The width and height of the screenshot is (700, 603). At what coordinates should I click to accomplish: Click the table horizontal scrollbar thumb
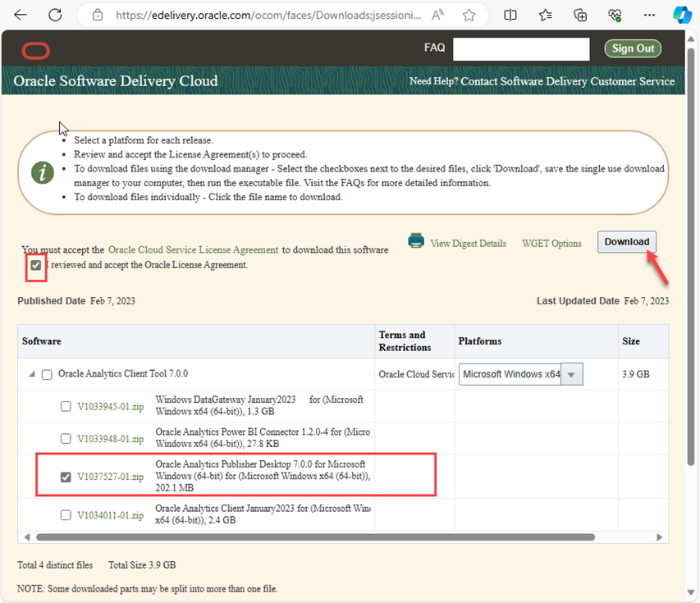(x=316, y=537)
